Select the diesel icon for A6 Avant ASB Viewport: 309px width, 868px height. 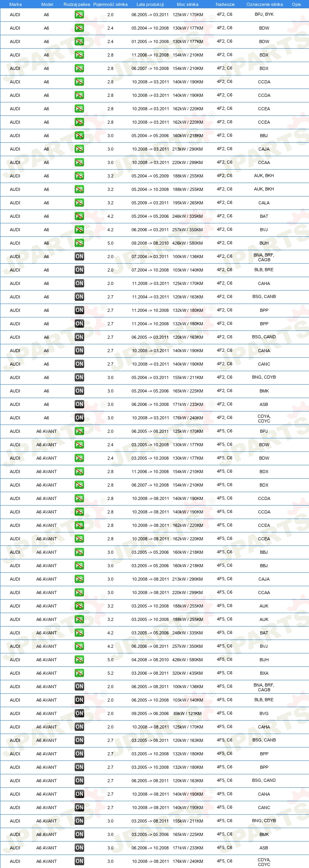click(x=79, y=848)
